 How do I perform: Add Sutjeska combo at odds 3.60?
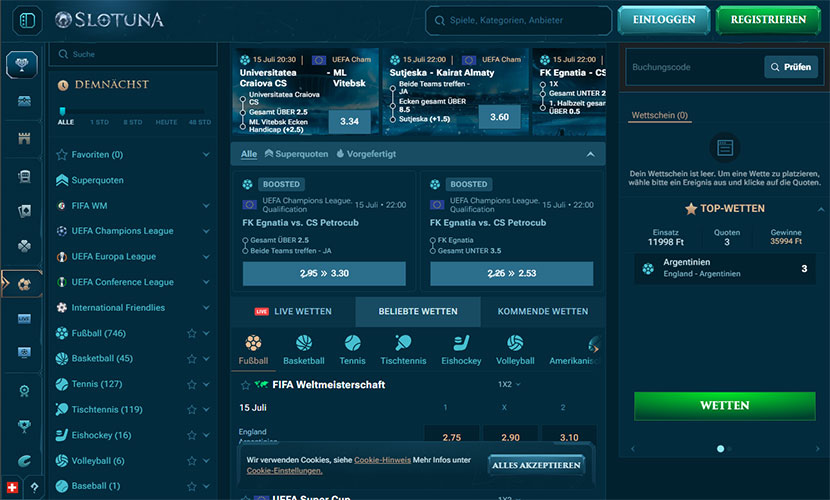click(499, 117)
